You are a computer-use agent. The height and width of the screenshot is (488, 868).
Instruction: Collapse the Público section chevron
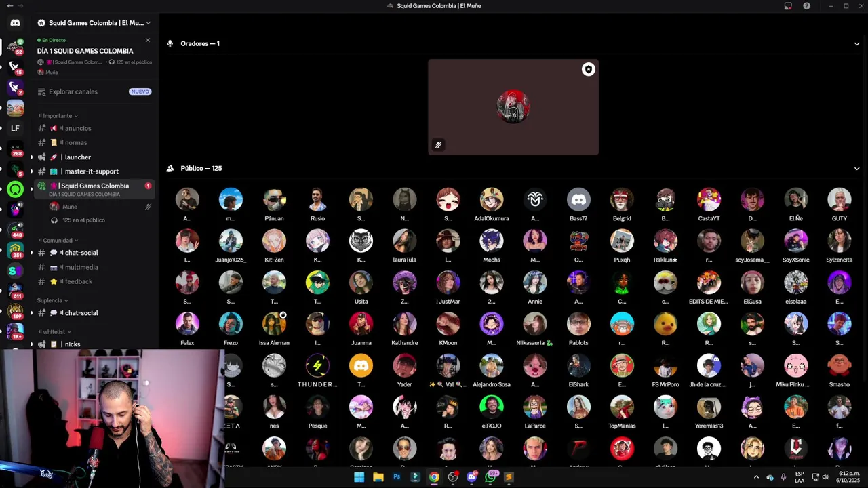tap(856, 168)
